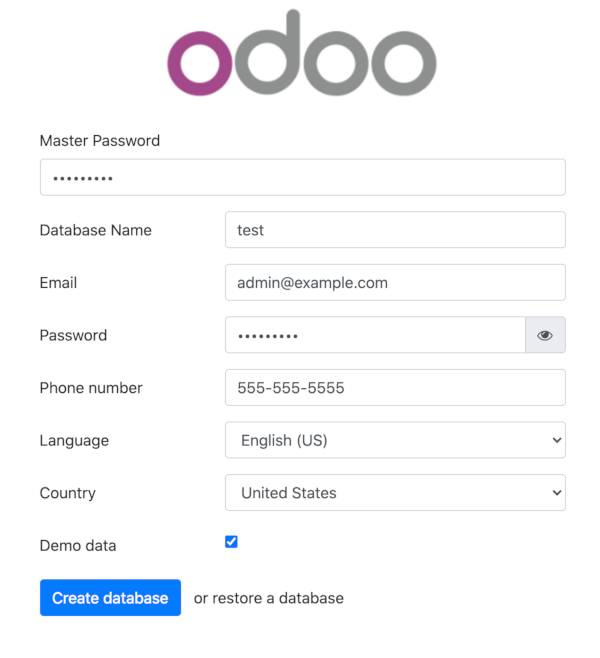Open the Language dropdown

coord(395,440)
